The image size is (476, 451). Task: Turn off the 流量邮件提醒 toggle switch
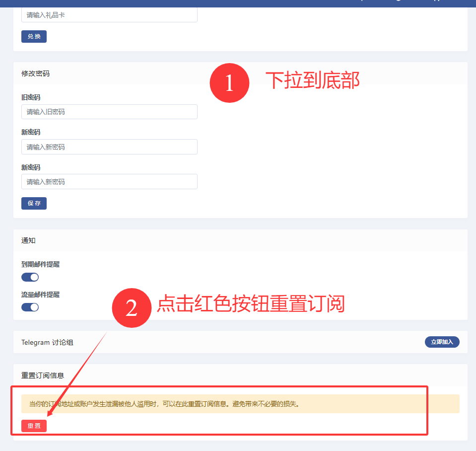click(x=30, y=307)
